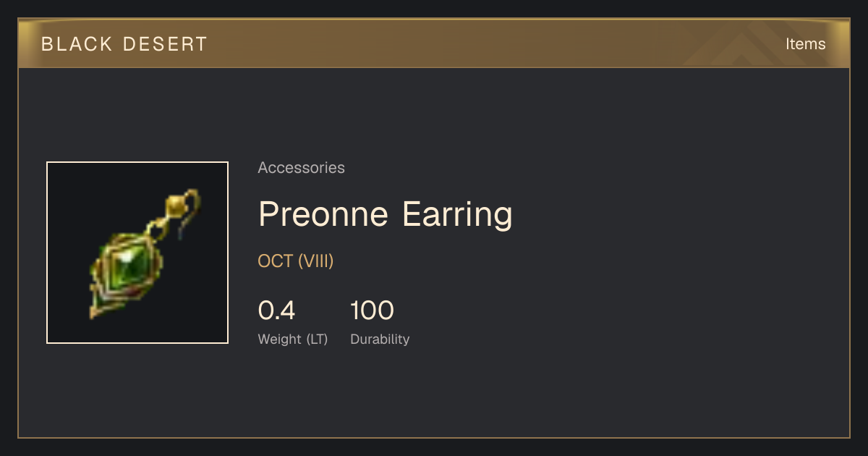Open the BLACK DESERT logo link
Image resolution: width=868 pixels, height=456 pixels.
point(124,44)
